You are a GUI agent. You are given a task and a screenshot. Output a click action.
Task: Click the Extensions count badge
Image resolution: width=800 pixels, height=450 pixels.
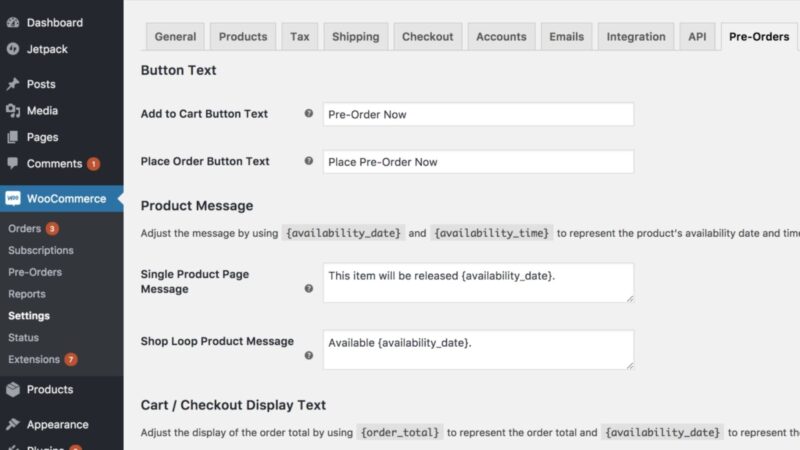click(71, 360)
